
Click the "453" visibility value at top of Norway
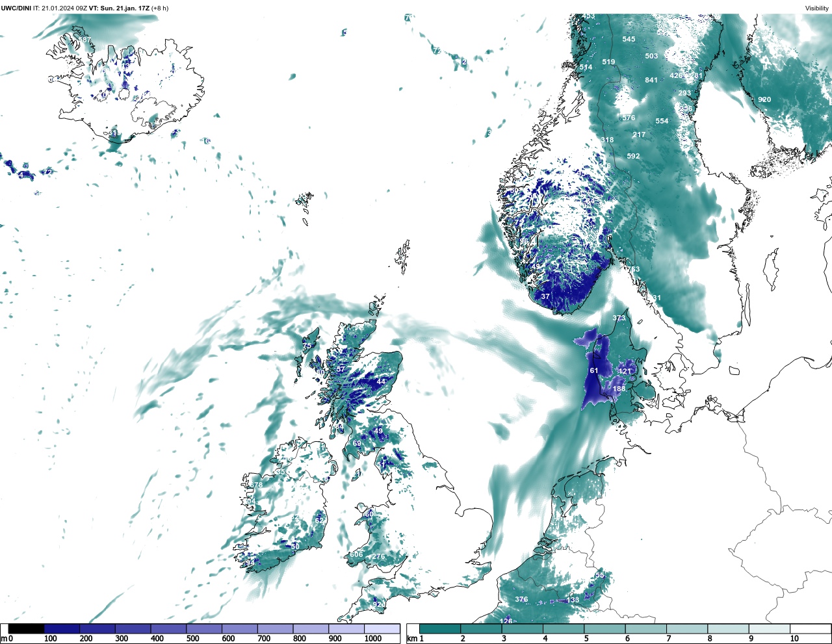(x=588, y=16)
